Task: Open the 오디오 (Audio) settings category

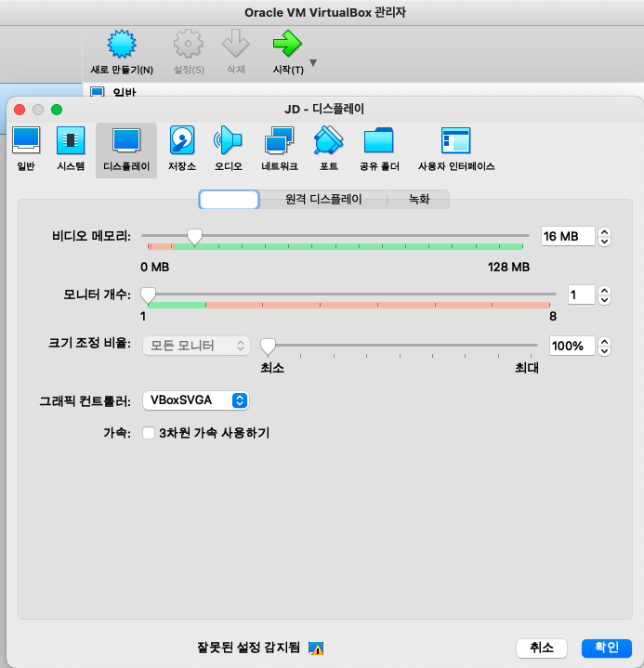Action: pyautogui.click(x=229, y=149)
